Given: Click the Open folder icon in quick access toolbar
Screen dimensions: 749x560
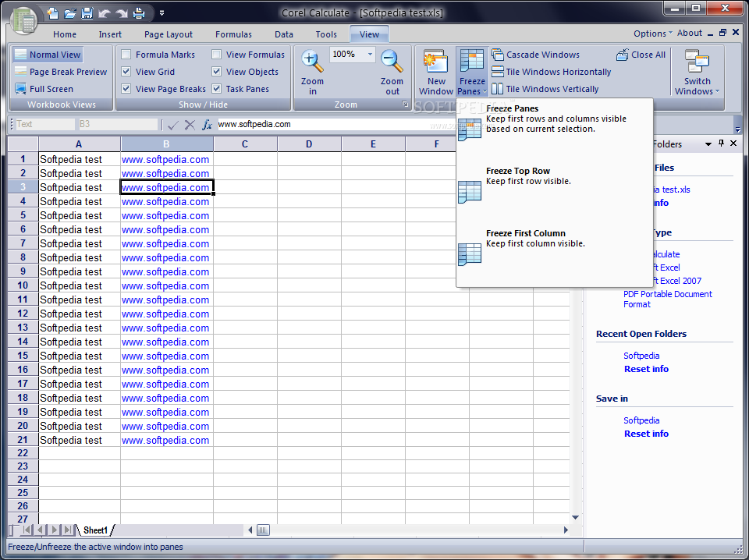Looking at the screenshot, I should 69,13.
